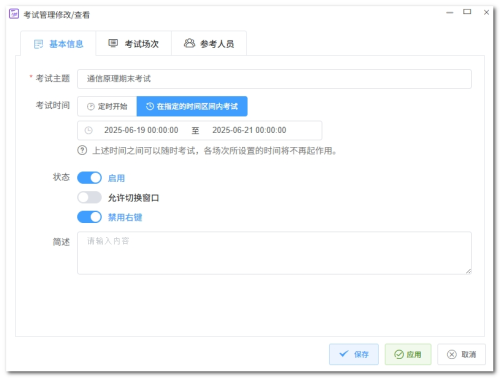
Task: Select the 定时开始 option
Action: [107, 106]
